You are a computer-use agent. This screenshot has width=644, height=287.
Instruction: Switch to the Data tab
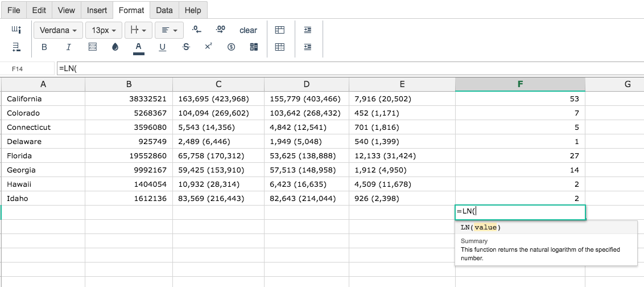(x=164, y=10)
